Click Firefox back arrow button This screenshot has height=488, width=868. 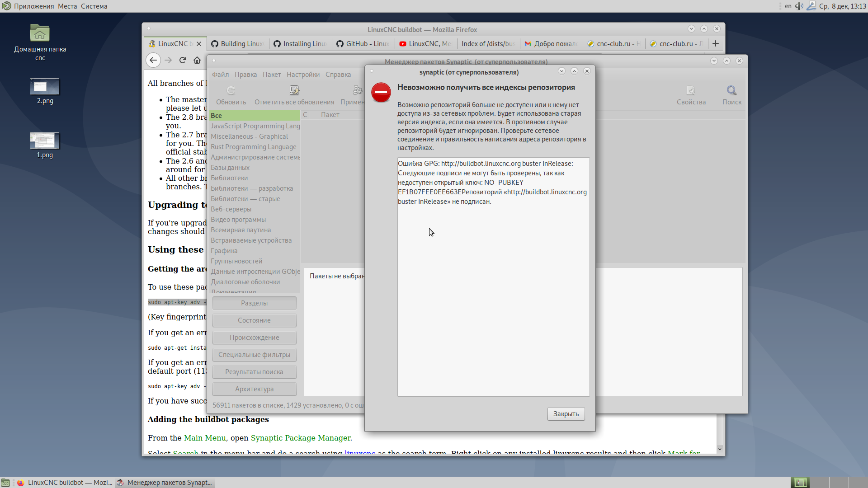(153, 60)
